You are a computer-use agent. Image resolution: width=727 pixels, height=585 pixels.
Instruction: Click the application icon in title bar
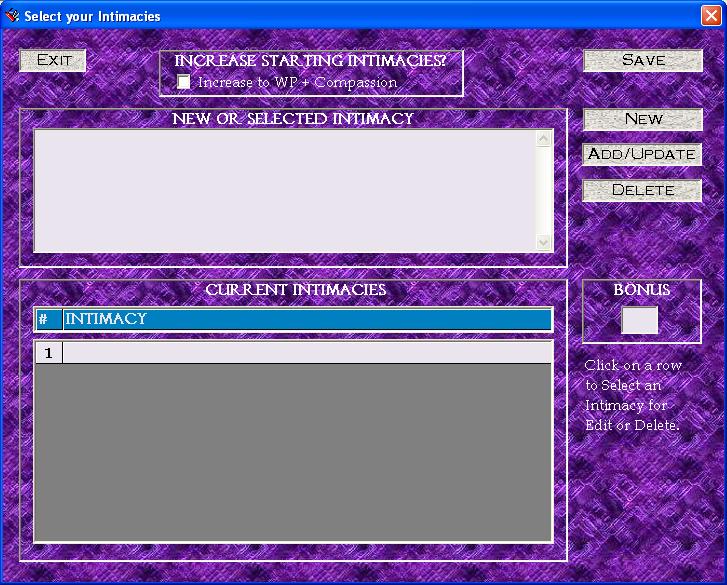coord(12,16)
